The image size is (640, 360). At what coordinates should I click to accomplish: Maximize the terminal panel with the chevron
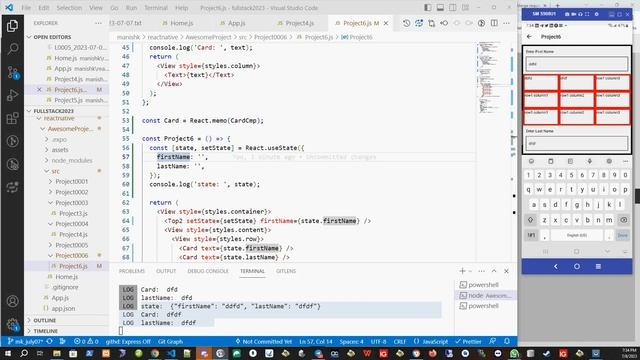pyautogui.click(x=494, y=271)
